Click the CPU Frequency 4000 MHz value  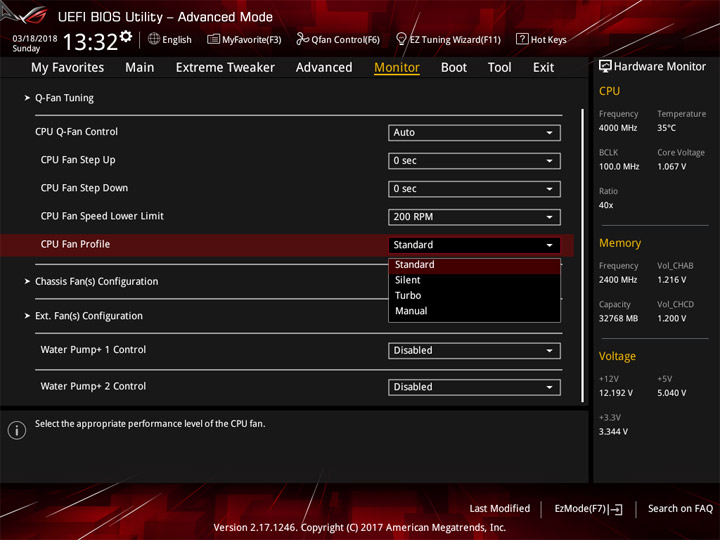coord(618,128)
